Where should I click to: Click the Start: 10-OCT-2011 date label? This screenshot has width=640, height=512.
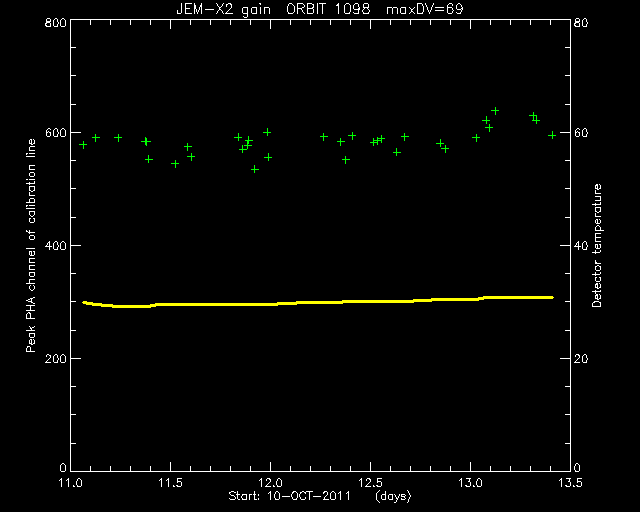[289, 496]
